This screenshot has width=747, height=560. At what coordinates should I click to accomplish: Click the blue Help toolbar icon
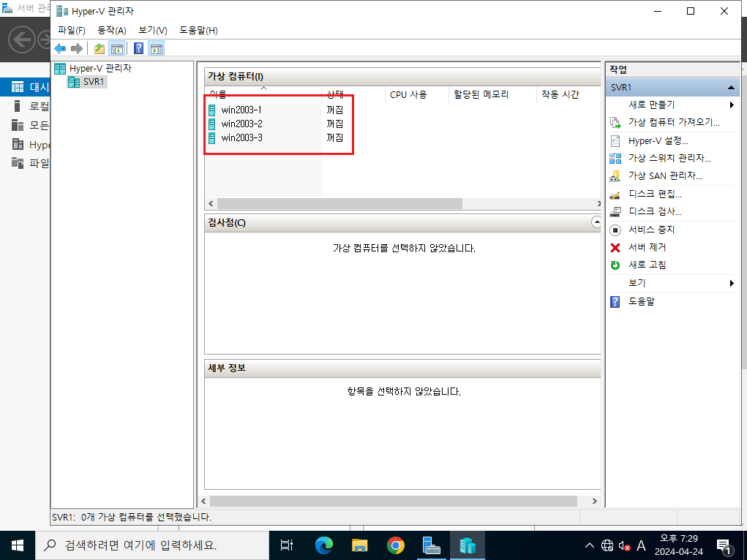point(138,48)
